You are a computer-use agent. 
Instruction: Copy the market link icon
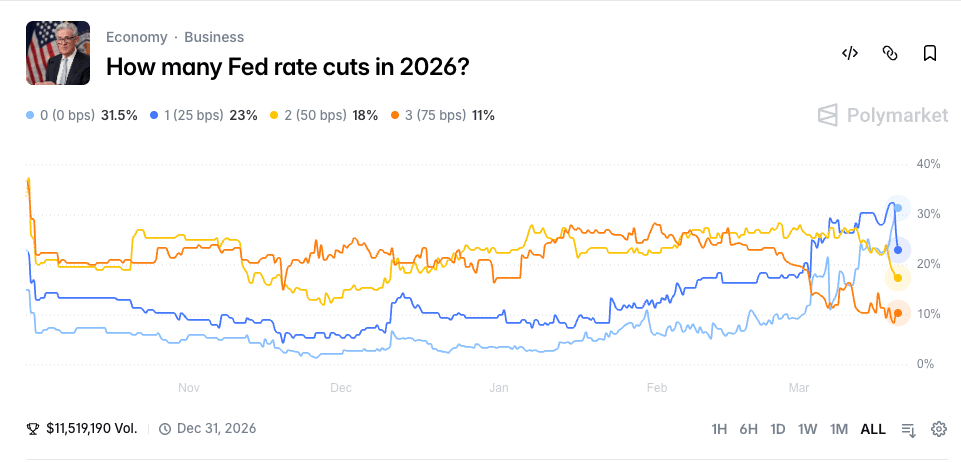coord(890,53)
